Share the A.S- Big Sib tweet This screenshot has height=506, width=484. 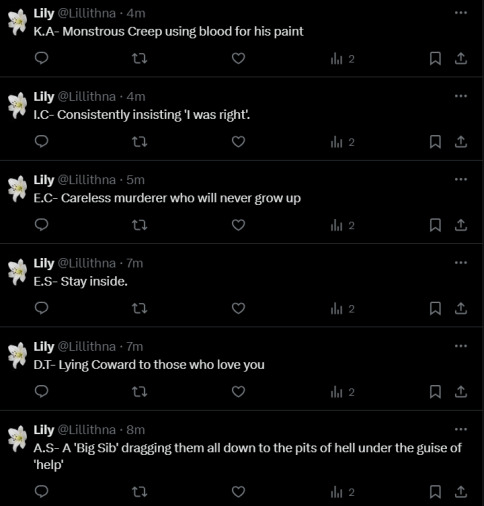(461, 492)
